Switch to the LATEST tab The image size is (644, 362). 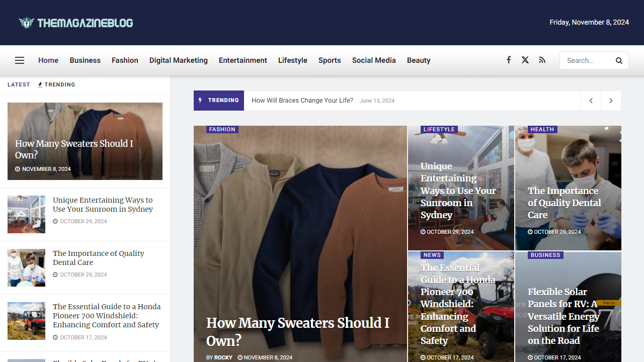coord(19,84)
